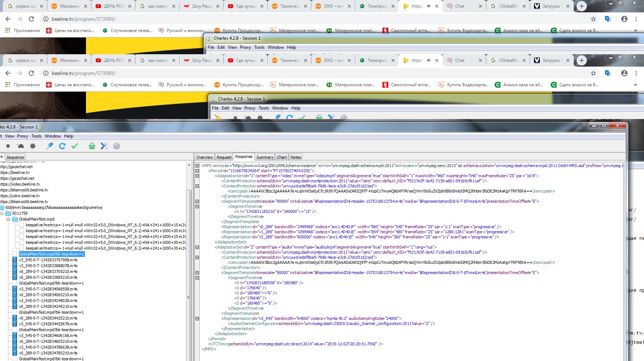Toggle recording with the round Record button
Viewport: 644px width, 361px height.
click(x=8, y=146)
